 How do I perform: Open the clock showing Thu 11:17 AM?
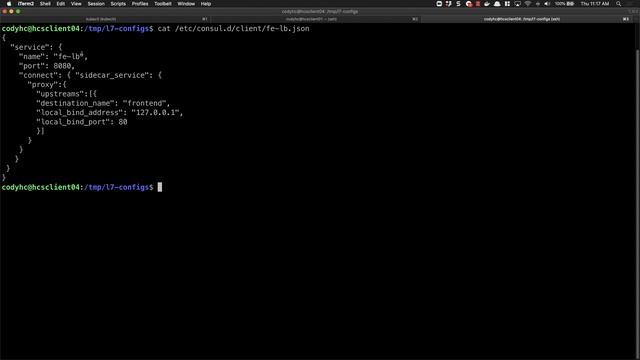(595, 4)
